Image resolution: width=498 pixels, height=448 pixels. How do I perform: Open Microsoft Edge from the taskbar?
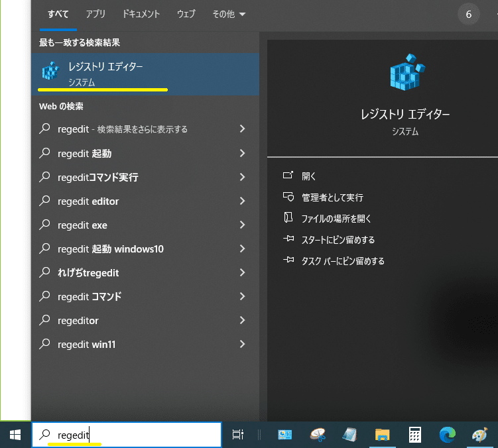click(x=448, y=435)
